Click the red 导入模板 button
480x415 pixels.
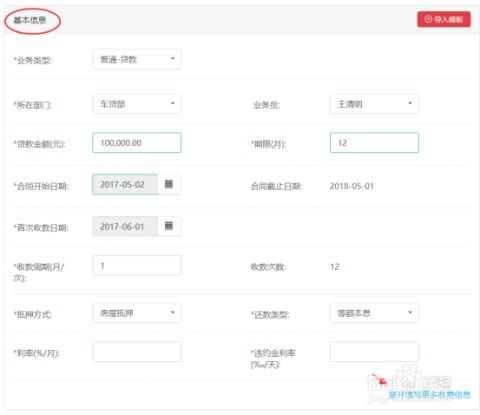pyautogui.click(x=444, y=19)
